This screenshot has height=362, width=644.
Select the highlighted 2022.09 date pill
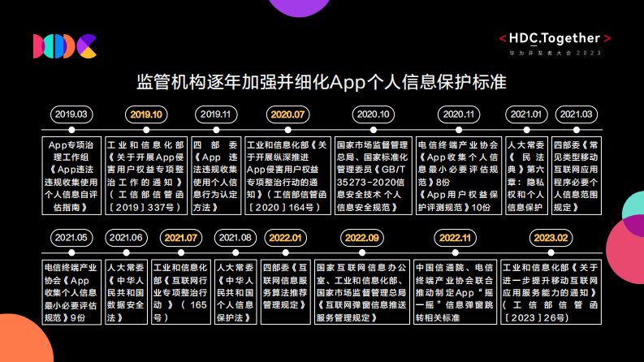tap(361, 238)
